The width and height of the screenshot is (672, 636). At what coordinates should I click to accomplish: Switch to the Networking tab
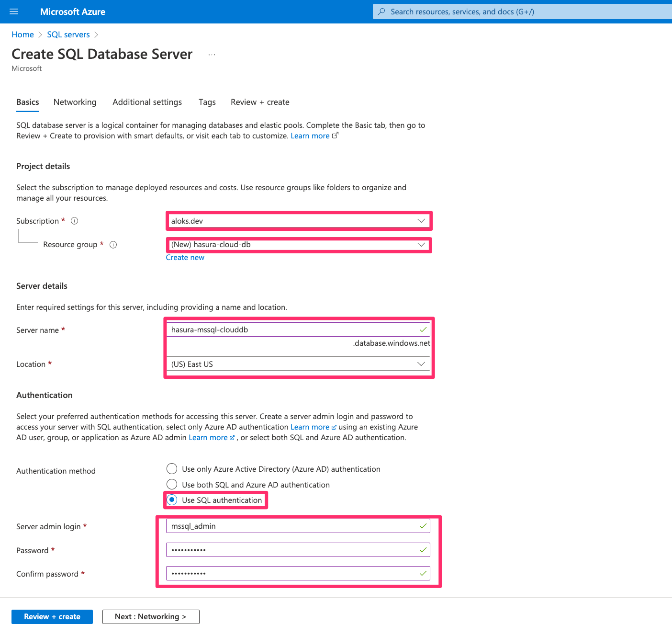point(75,102)
